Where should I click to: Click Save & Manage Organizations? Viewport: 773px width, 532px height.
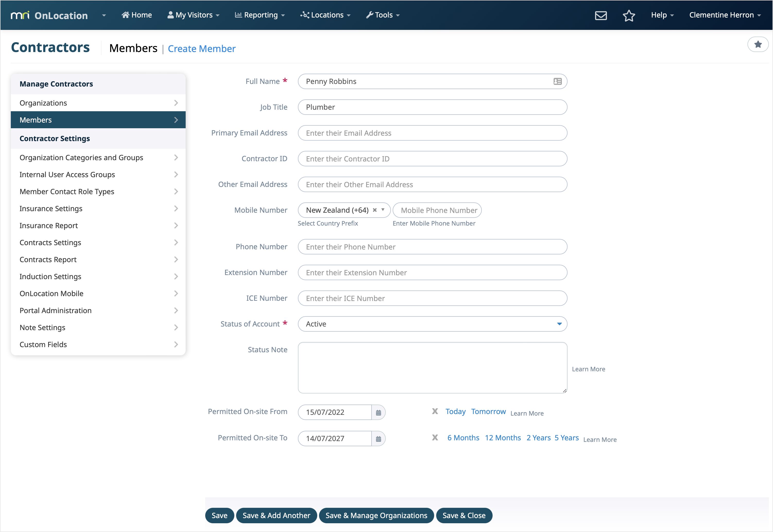tap(376, 516)
